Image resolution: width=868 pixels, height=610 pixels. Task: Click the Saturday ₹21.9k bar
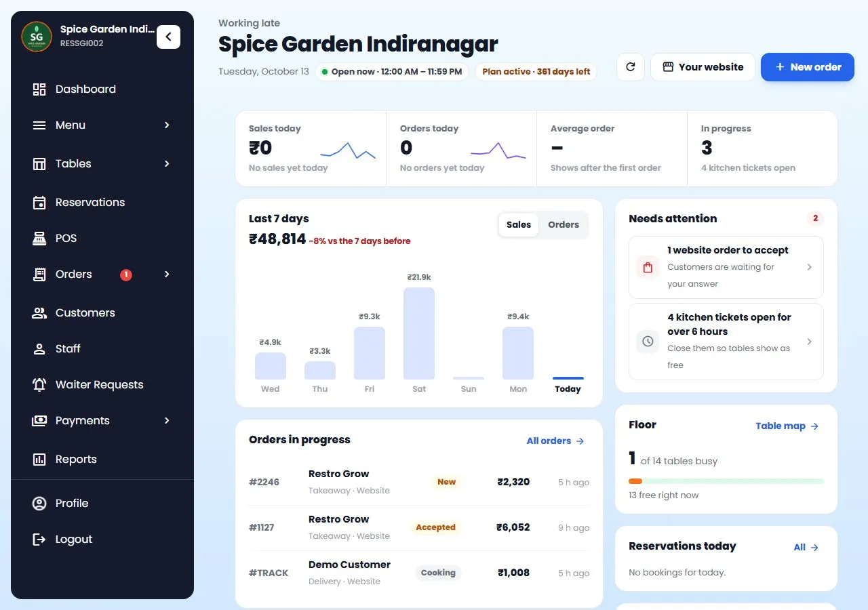[419, 333]
